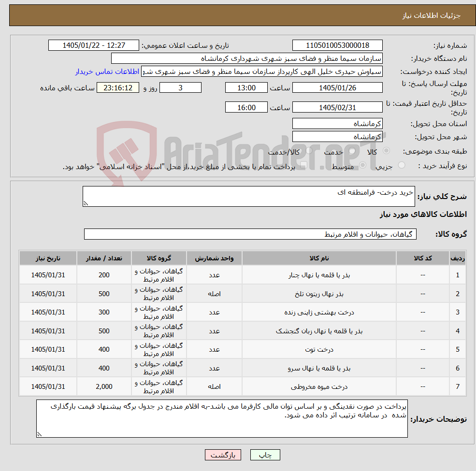Click the delivery province field کرمانشاه
The height and width of the screenshot is (471, 476).
pyautogui.click(x=337, y=124)
